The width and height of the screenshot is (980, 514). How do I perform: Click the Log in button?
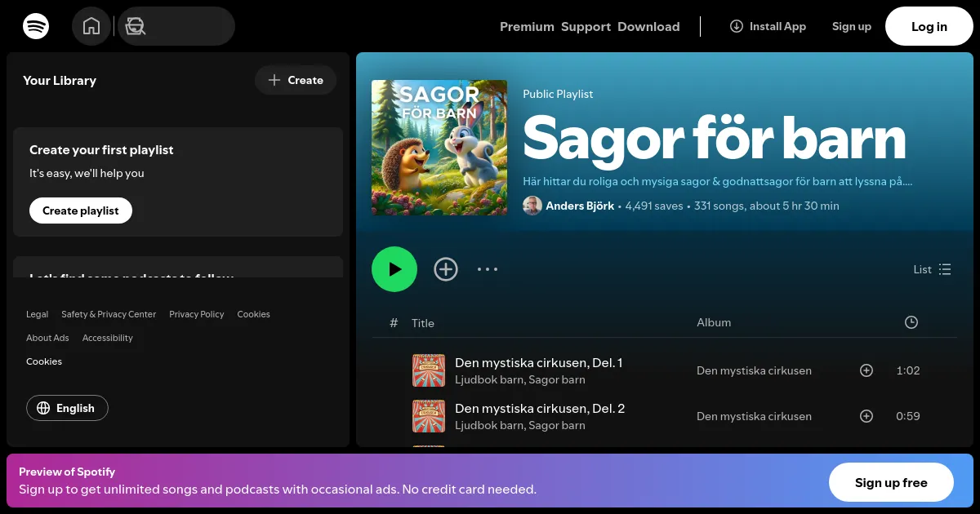929,26
